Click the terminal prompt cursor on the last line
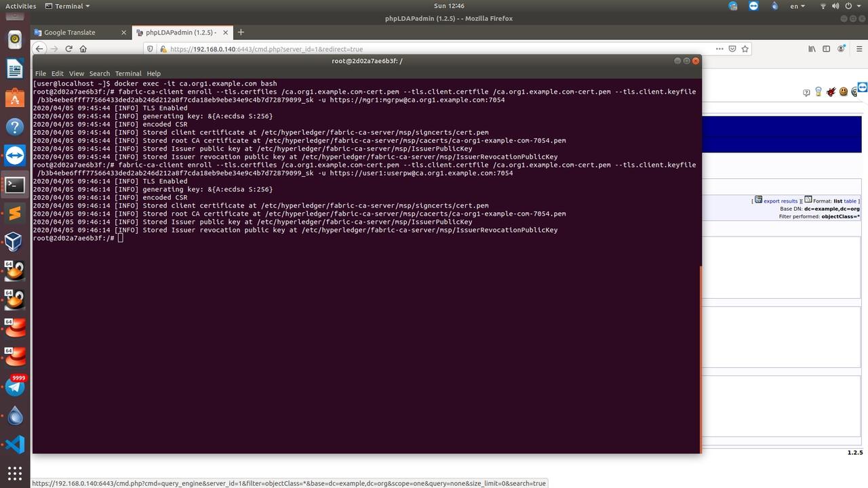This screenshot has width=868, height=488. 121,238
